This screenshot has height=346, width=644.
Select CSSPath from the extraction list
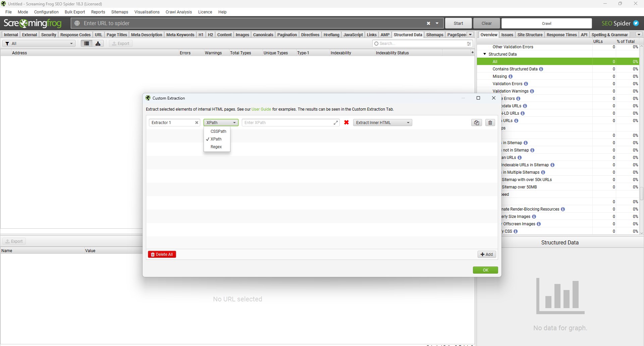coord(218,131)
